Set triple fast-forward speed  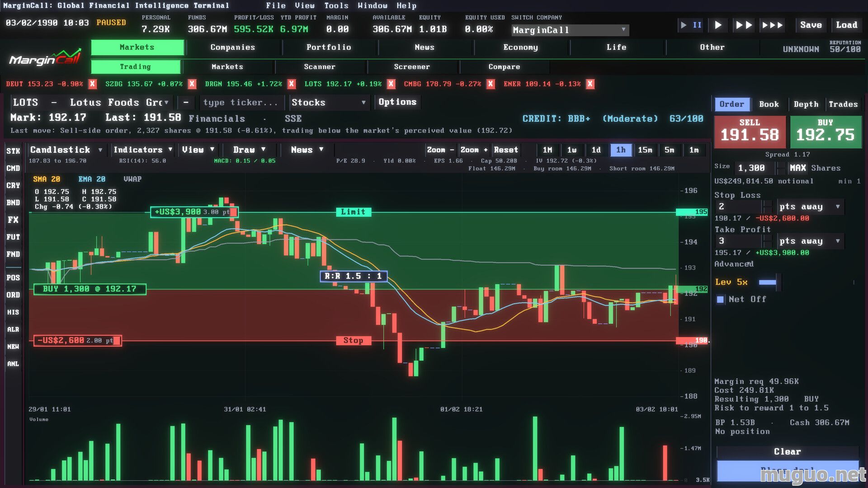pos(772,25)
